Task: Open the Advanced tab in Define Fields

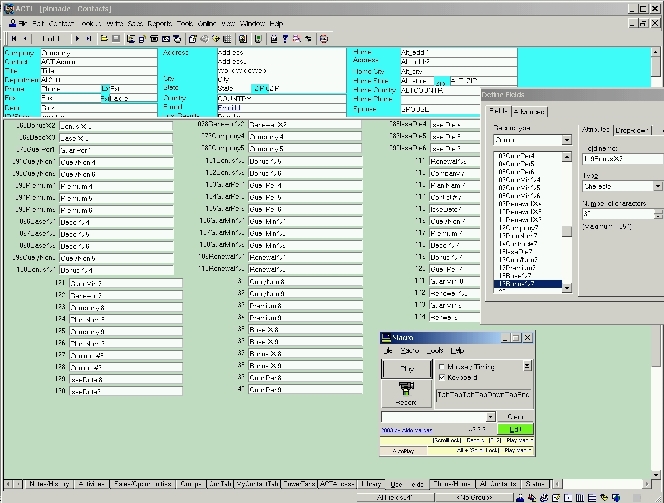Action: pos(529,112)
